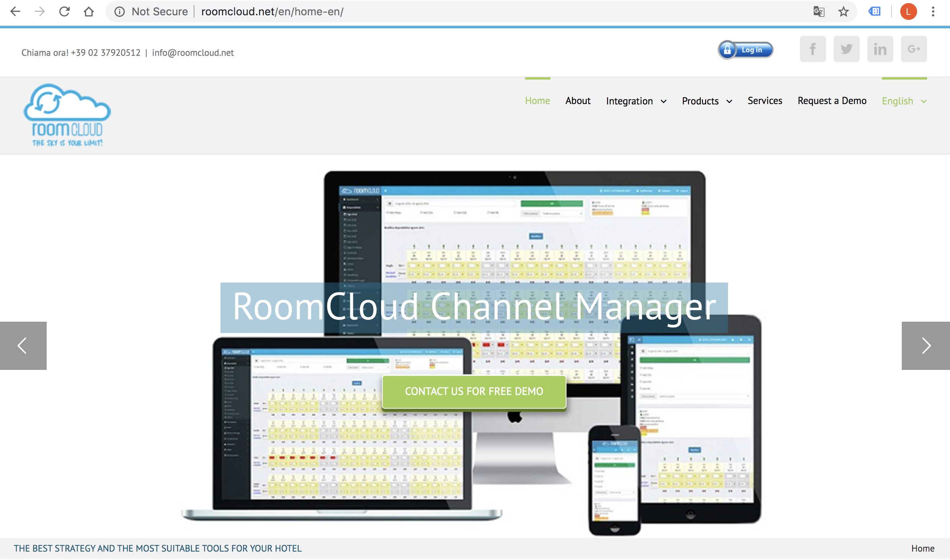Open the Products menu
950x560 pixels.
(x=700, y=101)
